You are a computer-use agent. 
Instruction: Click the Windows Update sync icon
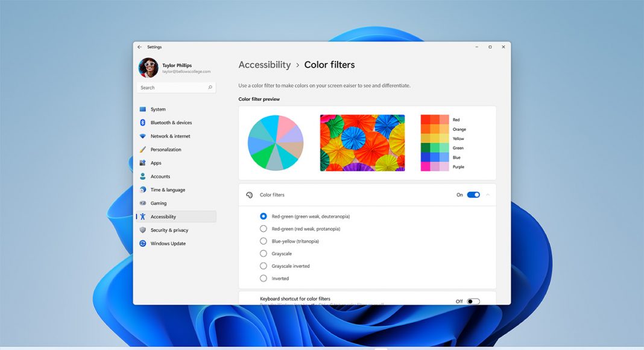coord(142,243)
